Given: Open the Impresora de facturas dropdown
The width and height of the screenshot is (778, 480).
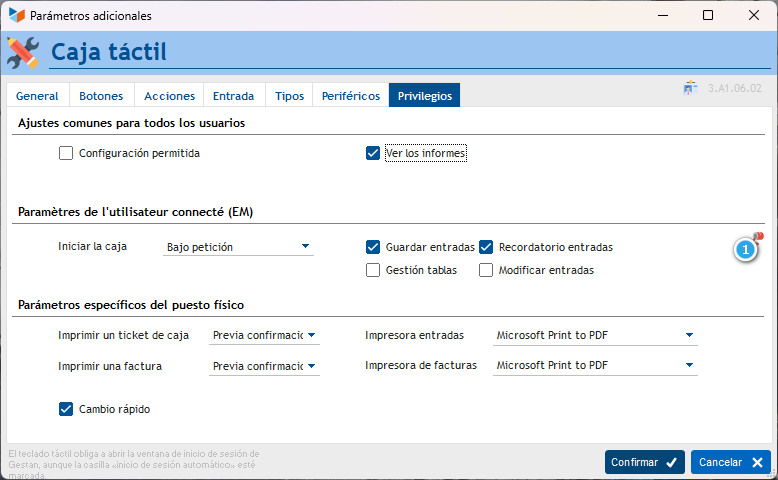Looking at the screenshot, I should click(x=596, y=366).
